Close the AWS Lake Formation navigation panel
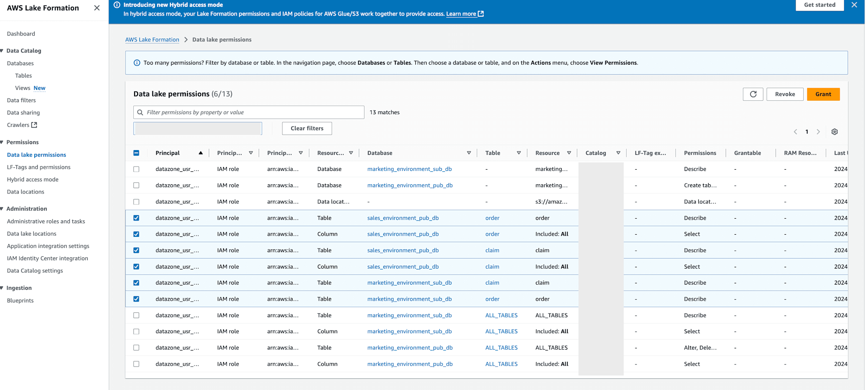This screenshot has width=868, height=390. pos(97,8)
